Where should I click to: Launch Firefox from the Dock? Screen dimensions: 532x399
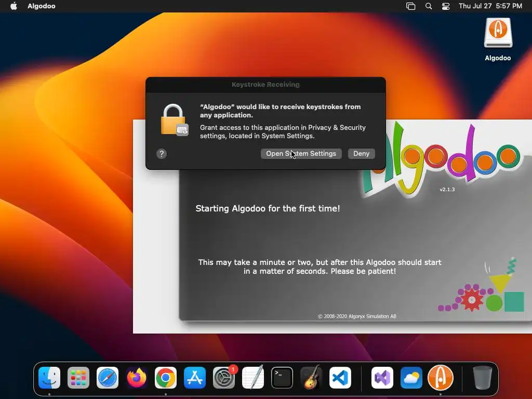(137, 378)
